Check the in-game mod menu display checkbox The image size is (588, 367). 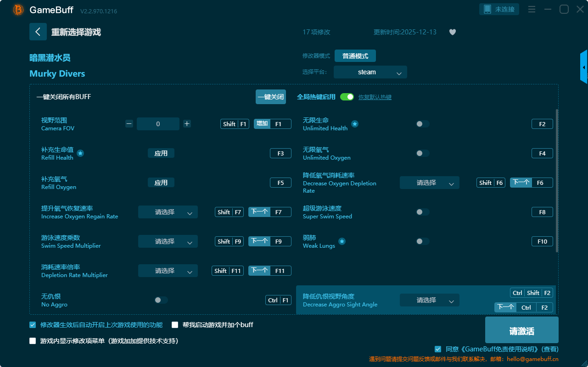click(x=33, y=341)
